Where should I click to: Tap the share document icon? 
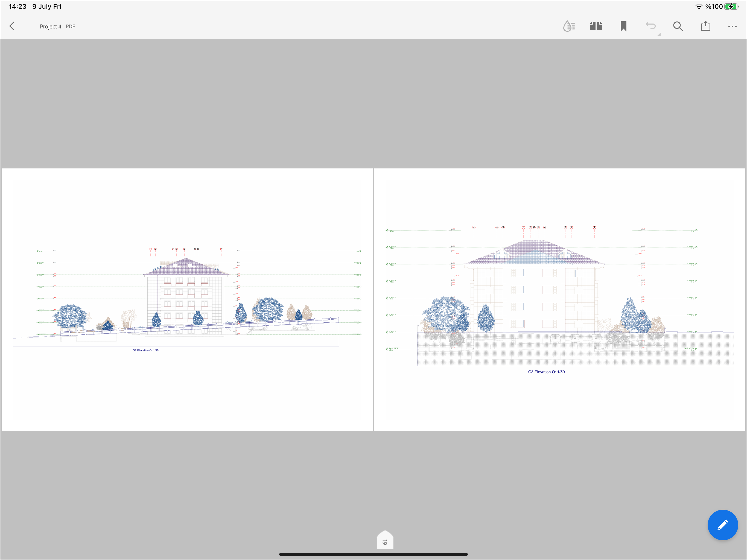pyautogui.click(x=705, y=26)
